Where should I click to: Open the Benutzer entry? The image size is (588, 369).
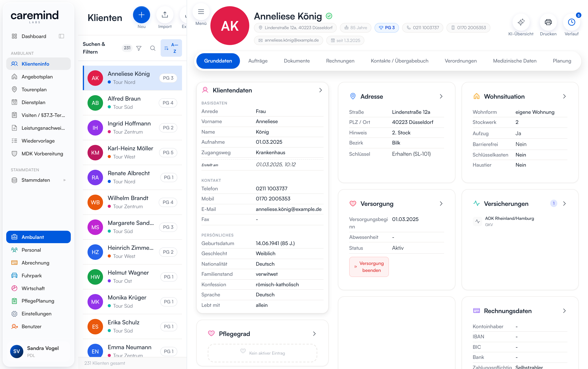click(38, 326)
